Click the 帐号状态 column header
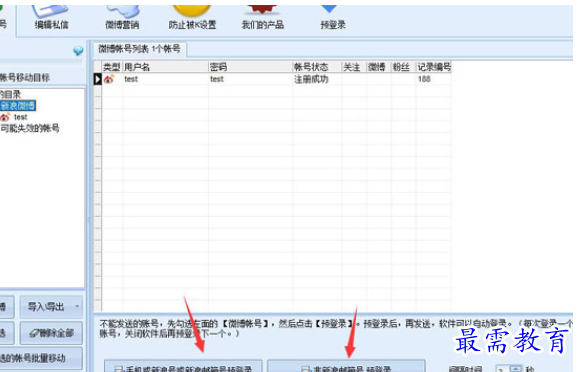Viewport: 577px width, 372px height. (x=317, y=67)
